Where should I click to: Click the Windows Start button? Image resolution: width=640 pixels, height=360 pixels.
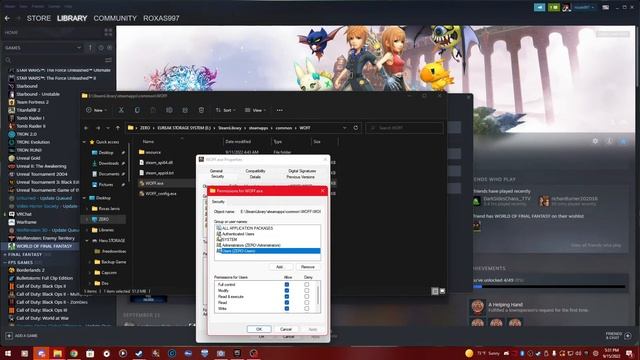[x=8, y=353]
